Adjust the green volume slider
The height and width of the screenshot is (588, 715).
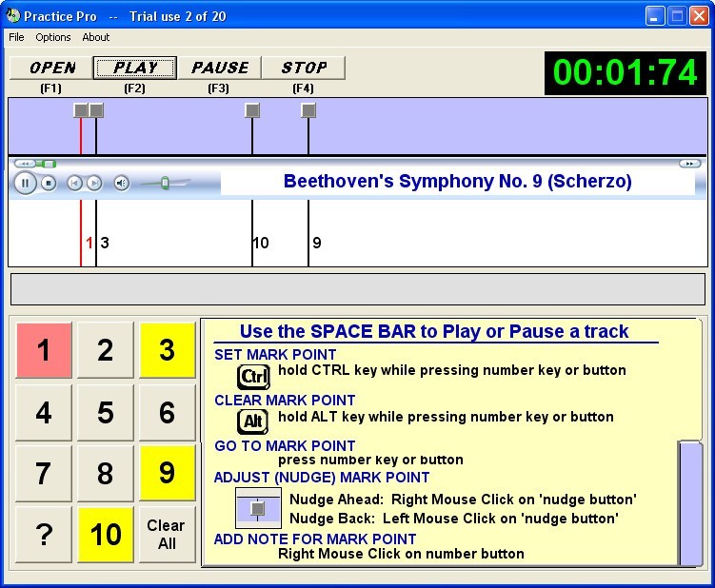click(165, 184)
